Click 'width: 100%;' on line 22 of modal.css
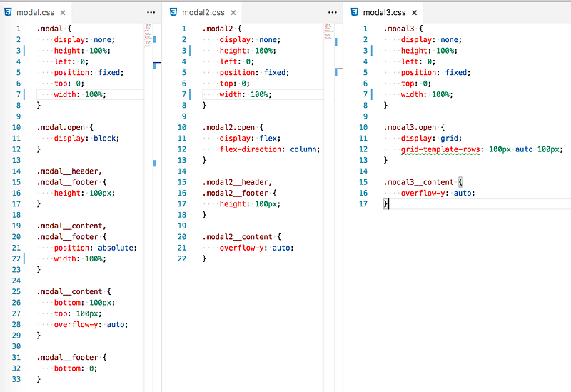Screen dimensions: 571x392 pyautogui.click(x=80, y=259)
